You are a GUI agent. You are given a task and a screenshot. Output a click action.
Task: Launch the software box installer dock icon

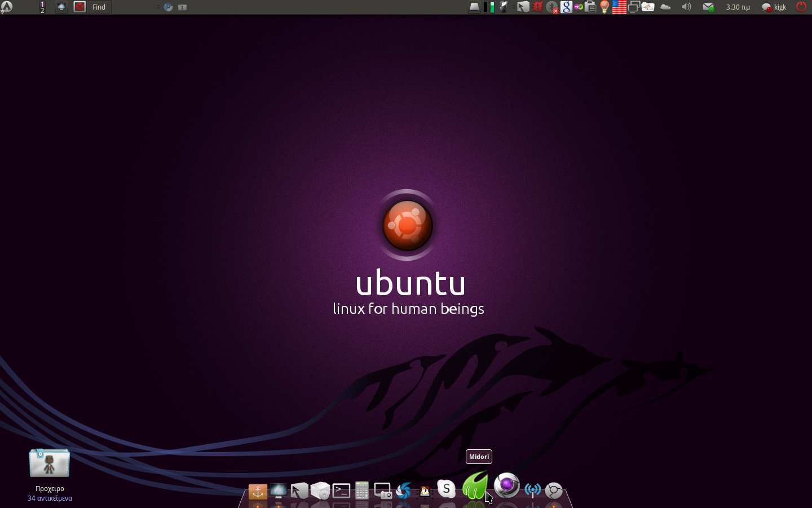(320, 491)
